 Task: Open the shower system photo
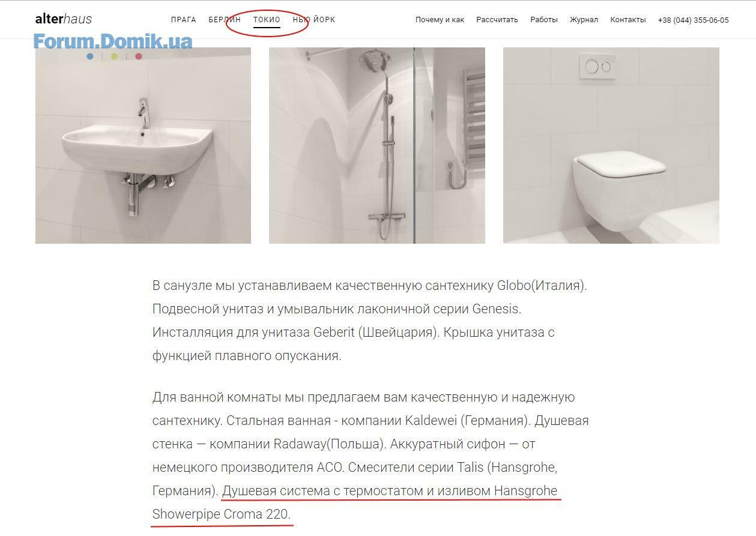point(377,145)
